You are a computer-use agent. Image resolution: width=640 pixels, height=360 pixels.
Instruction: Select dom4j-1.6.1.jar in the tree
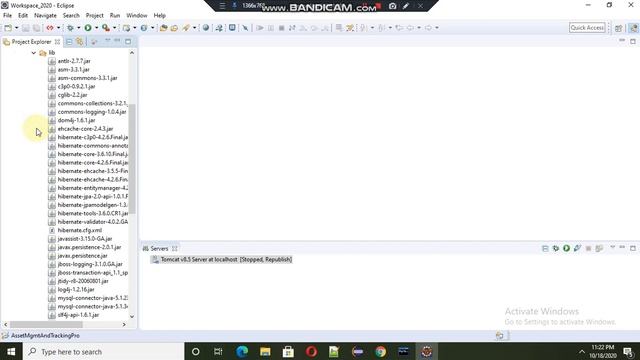tap(76, 120)
